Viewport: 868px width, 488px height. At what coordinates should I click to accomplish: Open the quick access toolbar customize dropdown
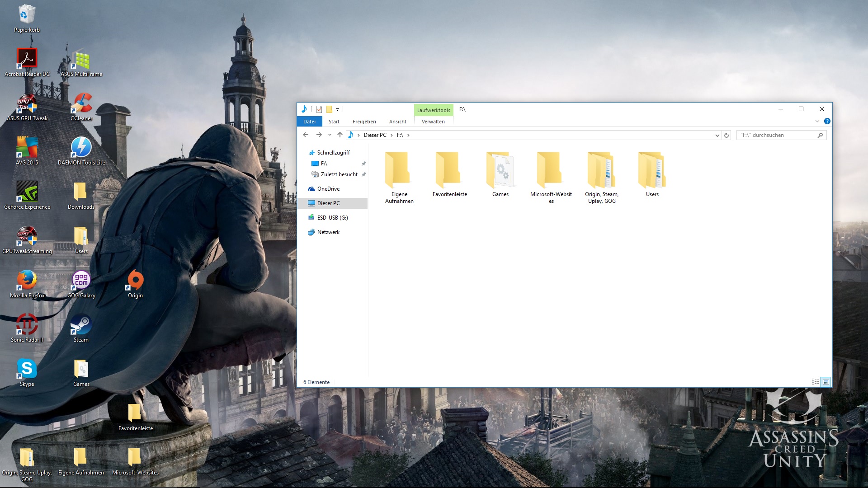click(x=337, y=110)
